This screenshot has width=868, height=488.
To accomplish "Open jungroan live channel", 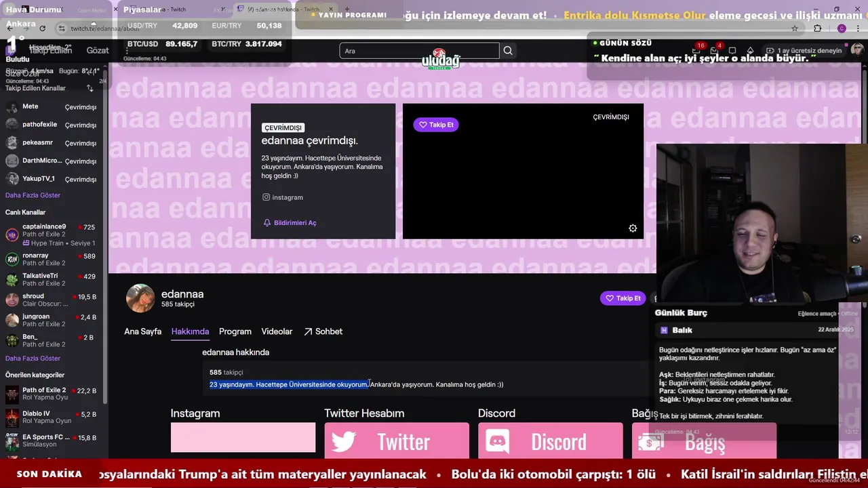I will pos(53,320).
